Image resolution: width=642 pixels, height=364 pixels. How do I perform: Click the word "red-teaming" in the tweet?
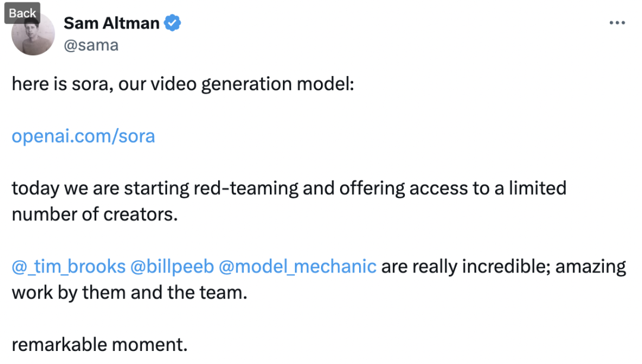pos(245,188)
